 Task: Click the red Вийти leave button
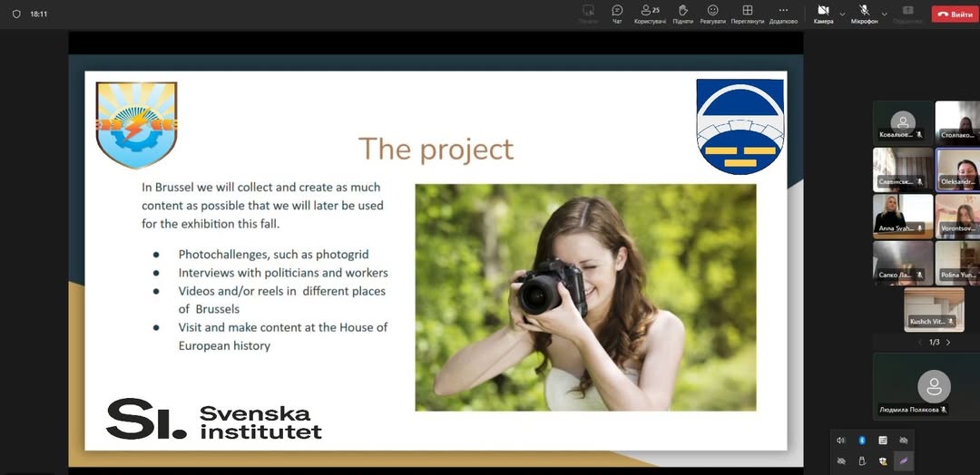tap(955, 14)
